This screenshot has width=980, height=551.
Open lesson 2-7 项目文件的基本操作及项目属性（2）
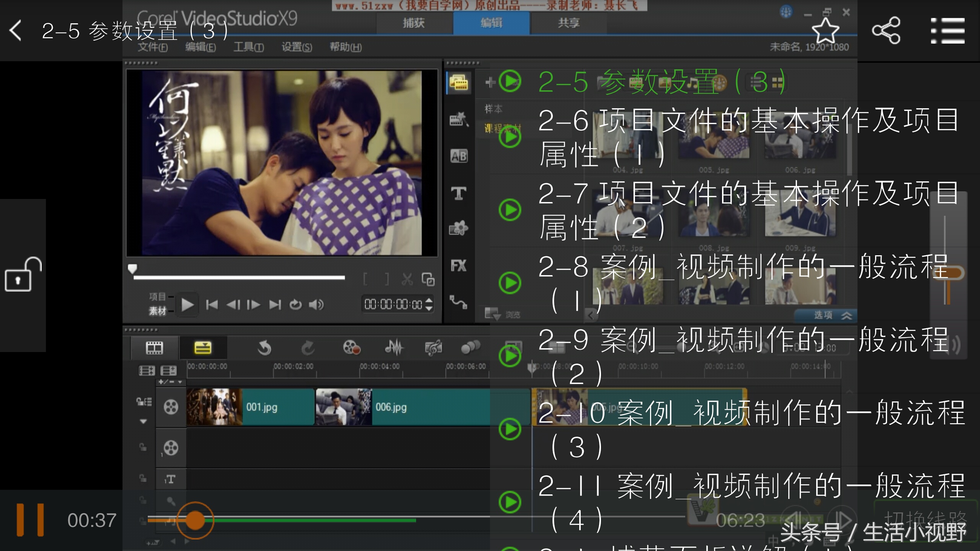click(748, 210)
